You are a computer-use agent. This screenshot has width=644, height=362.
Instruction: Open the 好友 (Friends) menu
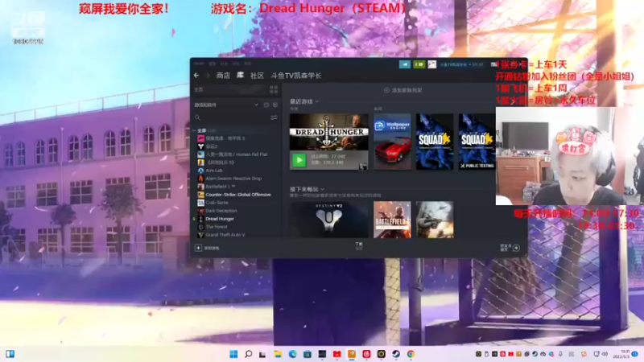click(224, 64)
